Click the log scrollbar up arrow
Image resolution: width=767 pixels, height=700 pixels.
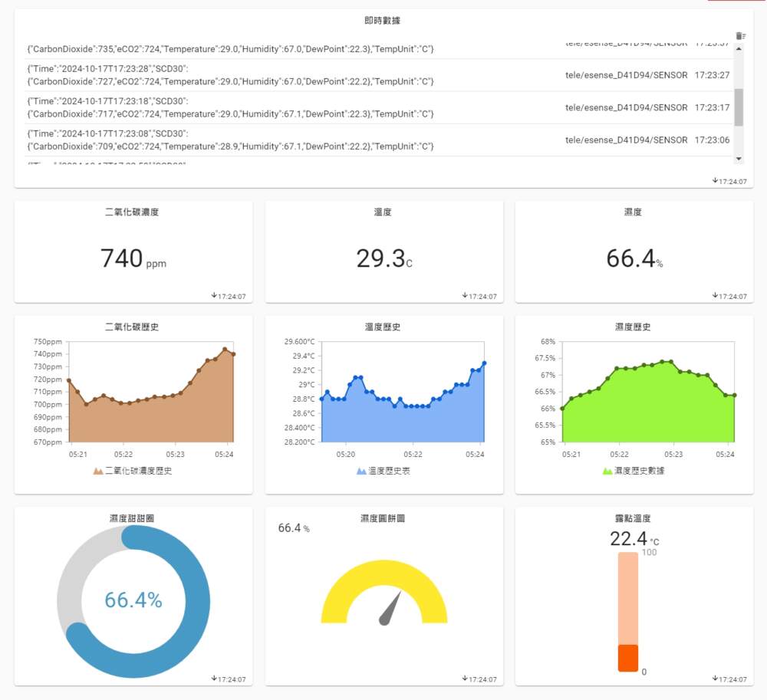click(x=739, y=48)
